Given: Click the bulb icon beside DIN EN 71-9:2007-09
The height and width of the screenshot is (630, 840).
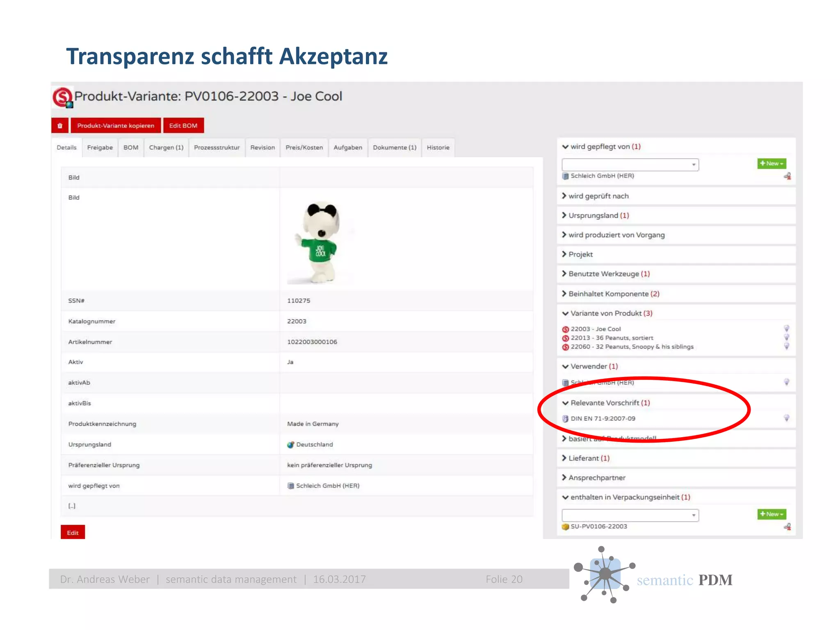Looking at the screenshot, I should point(786,418).
